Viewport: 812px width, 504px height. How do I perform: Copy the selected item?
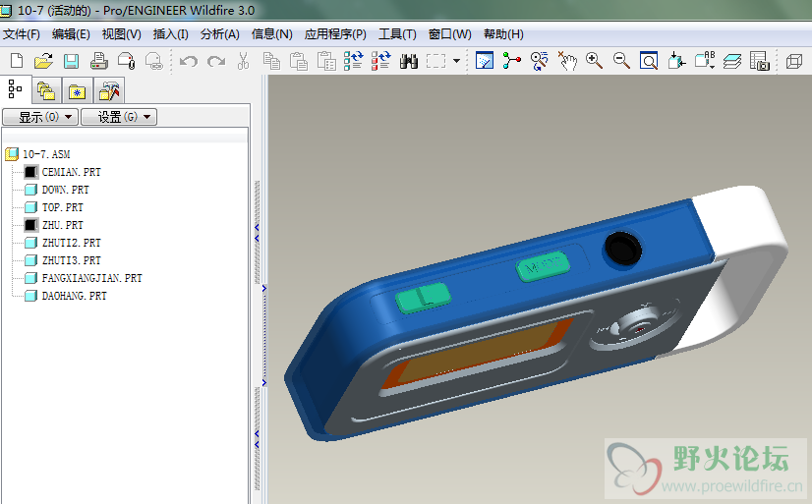pos(271,61)
